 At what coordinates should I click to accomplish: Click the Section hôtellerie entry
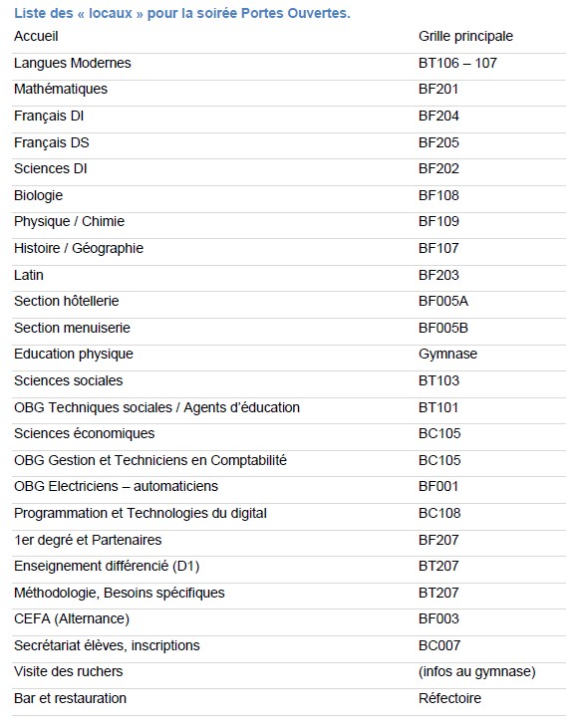pos(67,302)
